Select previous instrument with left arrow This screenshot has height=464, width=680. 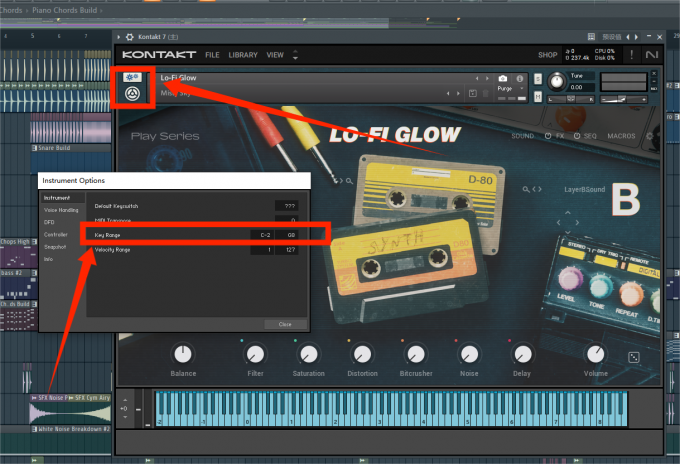coord(477,78)
